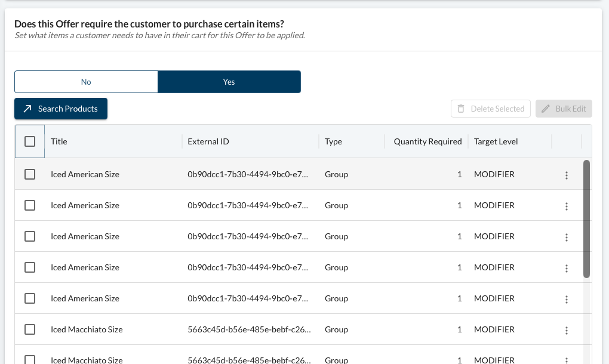609x364 pixels.
Task: Open the Search Products dialog
Action: (61, 109)
